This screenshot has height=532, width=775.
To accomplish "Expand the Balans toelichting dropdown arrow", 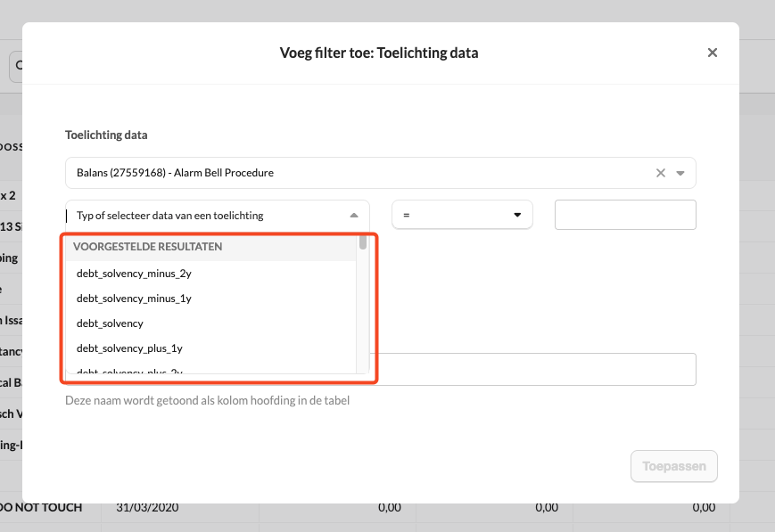I will pos(680,173).
